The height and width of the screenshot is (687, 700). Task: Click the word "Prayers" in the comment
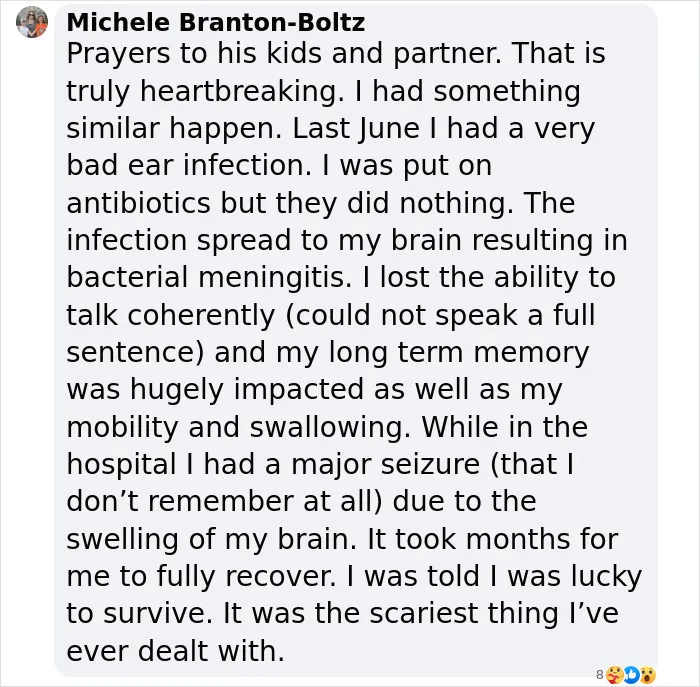tap(118, 54)
